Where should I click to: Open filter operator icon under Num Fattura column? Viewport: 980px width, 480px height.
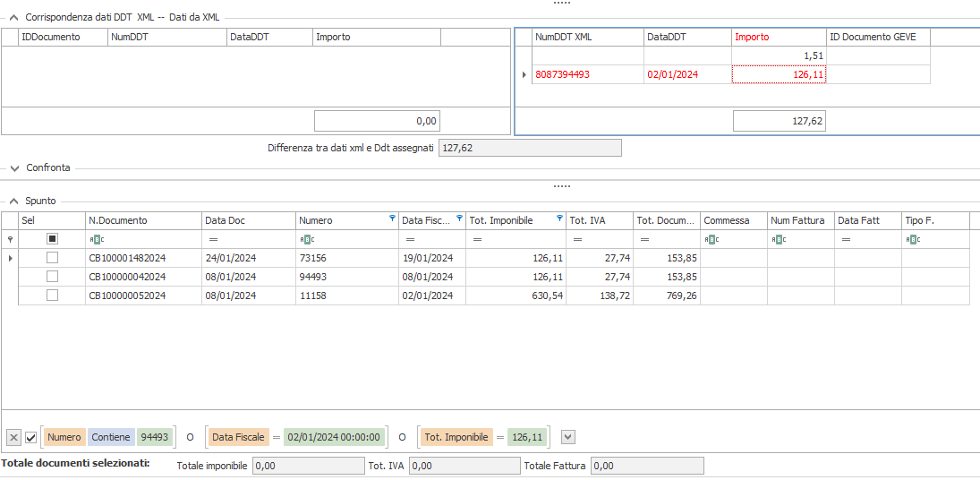pyautogui.click(x=779, y=239)
